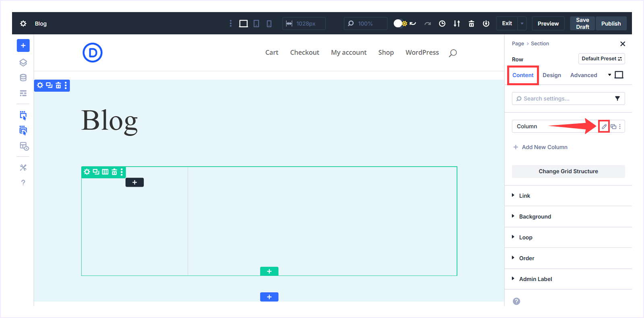Viewport: 644px width, 318px height.
Task: Click the Save Draft button
Action: pos(582,23)
